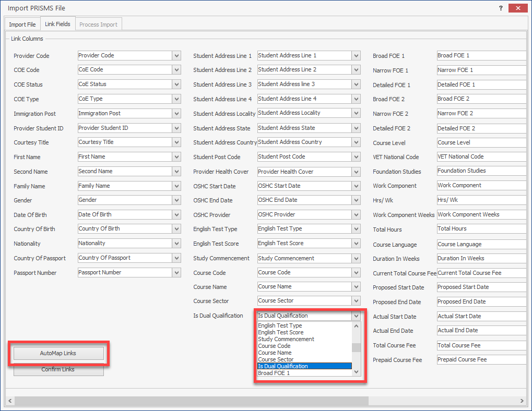Switch to the Import File tab

[x=22, y=25]
